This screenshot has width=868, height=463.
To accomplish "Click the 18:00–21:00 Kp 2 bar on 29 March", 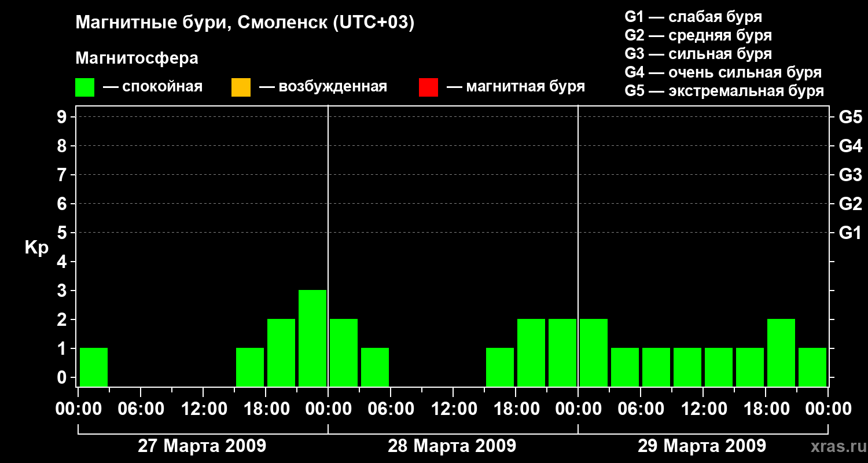I will [781, 352].
